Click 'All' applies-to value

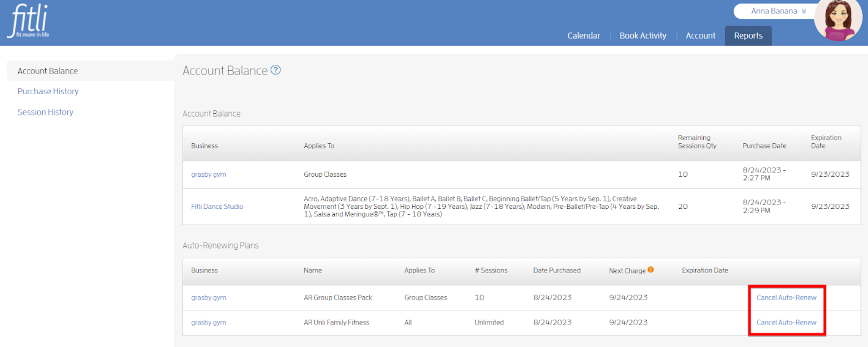pos(408,323)
